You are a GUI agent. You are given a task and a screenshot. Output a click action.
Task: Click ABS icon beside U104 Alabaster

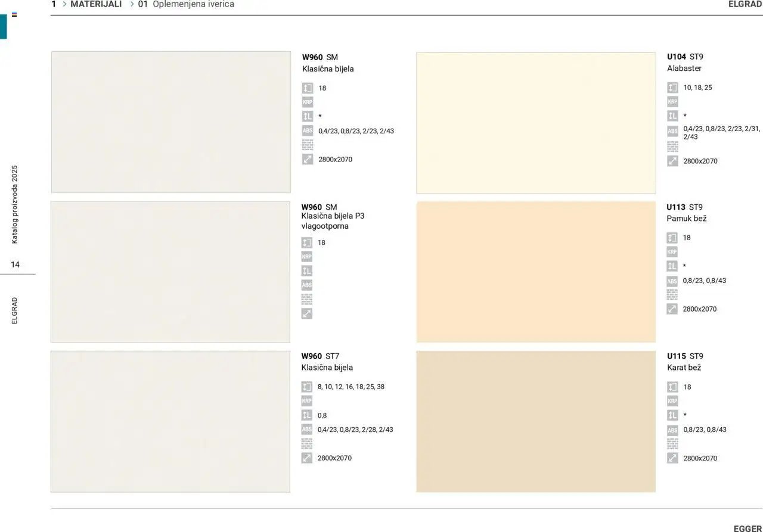(672, 131)
